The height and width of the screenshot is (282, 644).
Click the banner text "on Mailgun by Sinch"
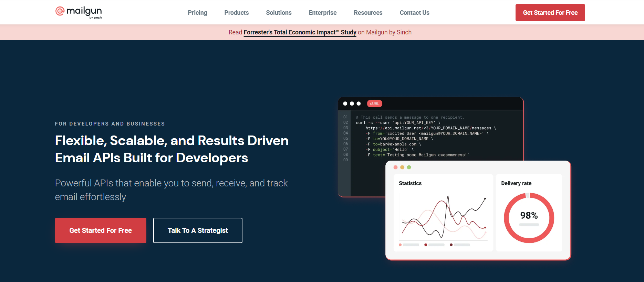point(385,32)
